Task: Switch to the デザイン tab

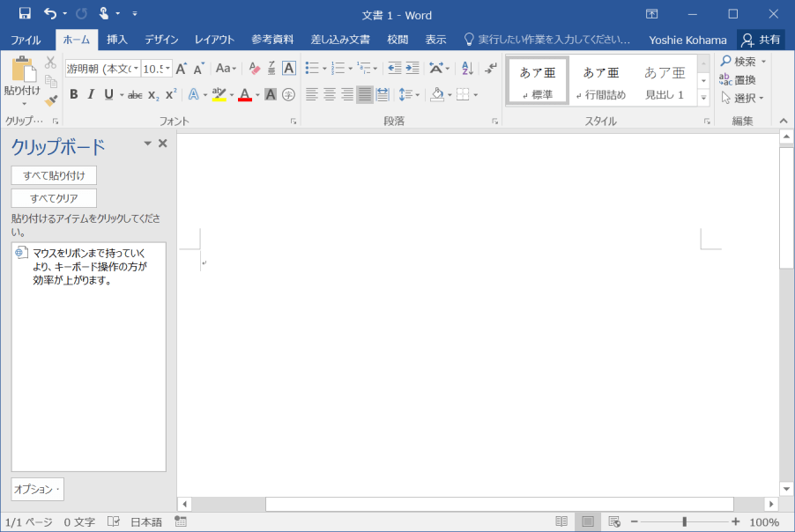Action: (161, 40)
